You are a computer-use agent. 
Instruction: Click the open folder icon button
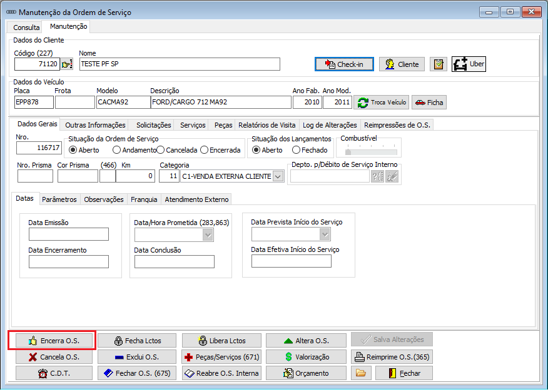(x=361, y=373)
